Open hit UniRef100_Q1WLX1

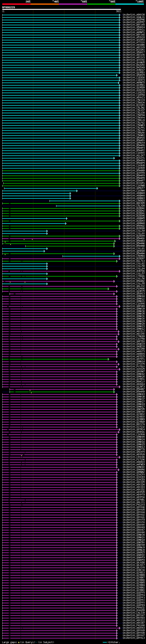coord(134,17)
